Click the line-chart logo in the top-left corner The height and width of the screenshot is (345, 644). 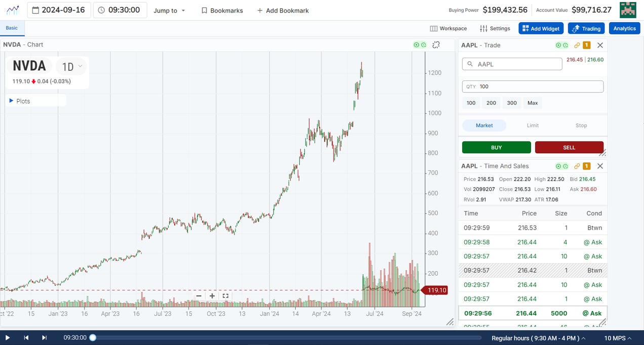[x=12, y=10]
